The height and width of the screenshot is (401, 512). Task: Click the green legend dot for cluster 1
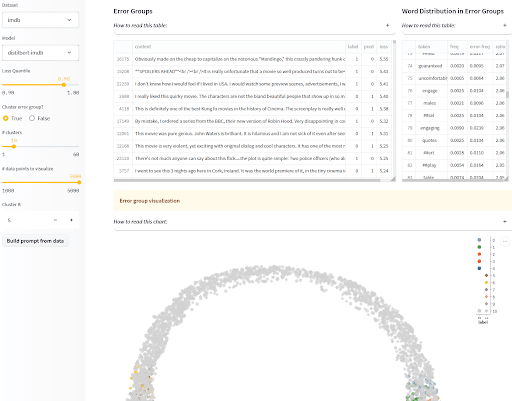pyautogui.click(x=479, y=247)
